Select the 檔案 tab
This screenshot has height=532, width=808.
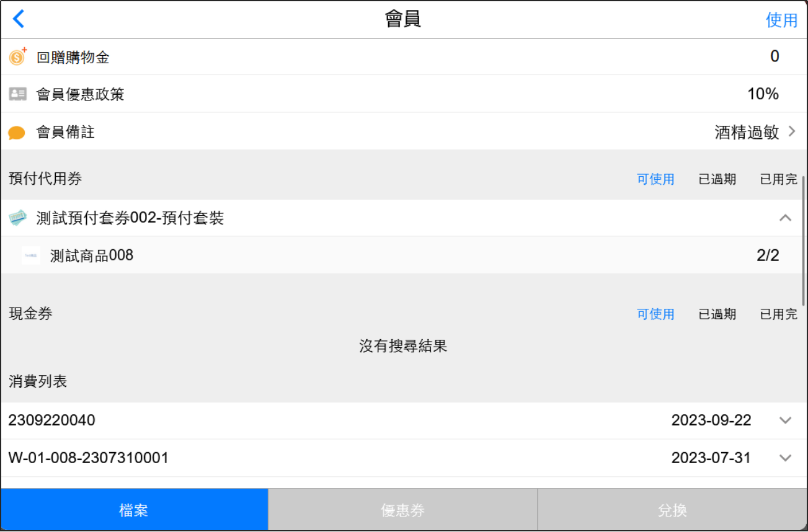tap(134, 510)
